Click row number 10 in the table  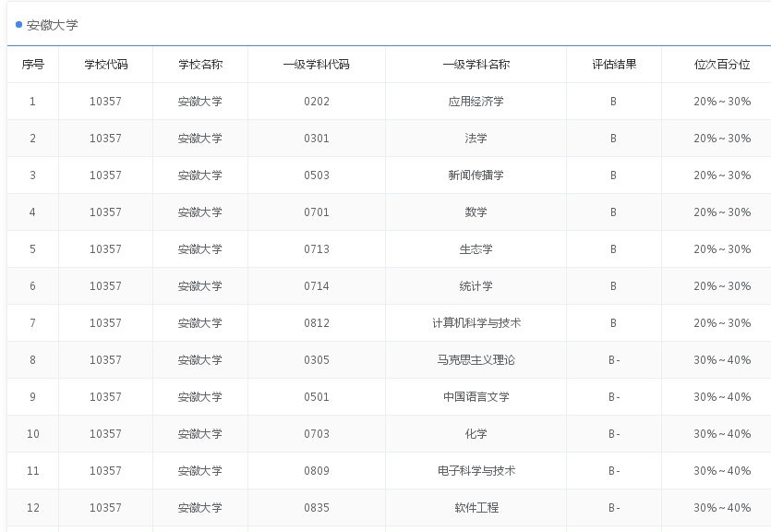coord(32,433)
